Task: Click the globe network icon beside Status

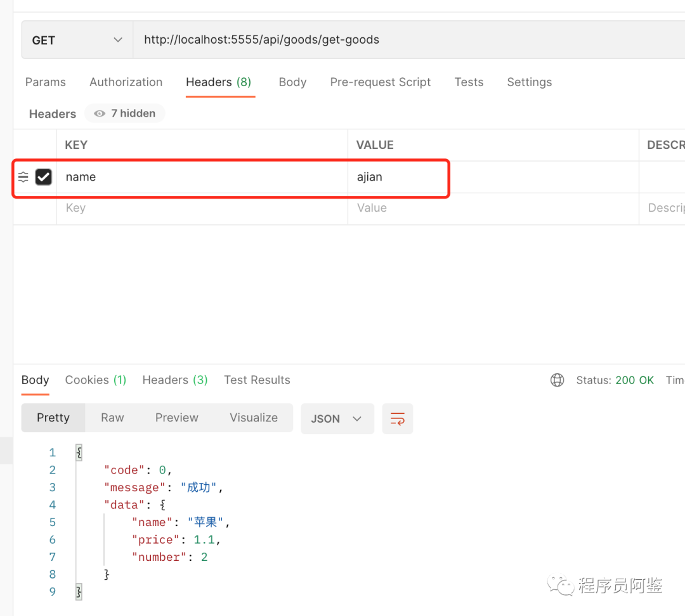Action: pos(557,380)
